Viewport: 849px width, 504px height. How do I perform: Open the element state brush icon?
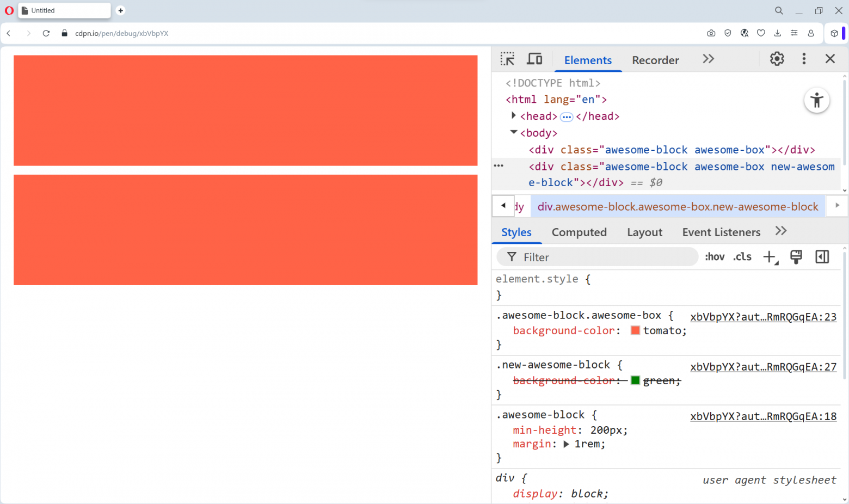[x=796, y=256]
